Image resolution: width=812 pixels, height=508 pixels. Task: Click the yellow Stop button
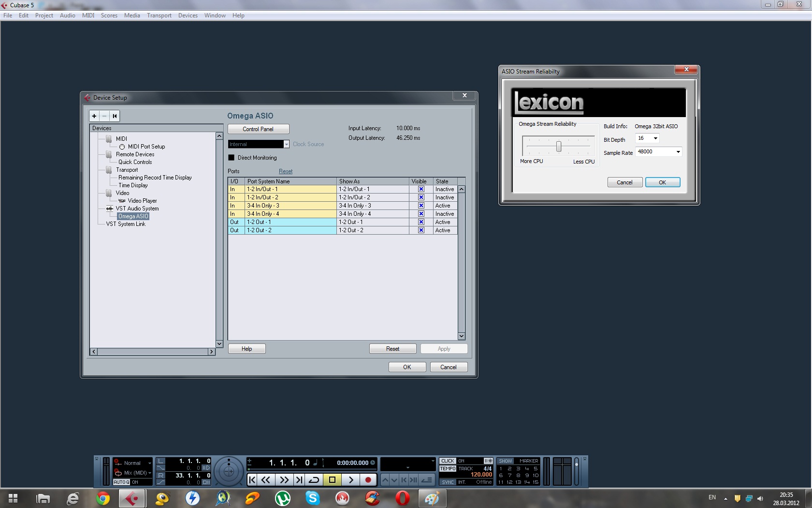point(332,480)
